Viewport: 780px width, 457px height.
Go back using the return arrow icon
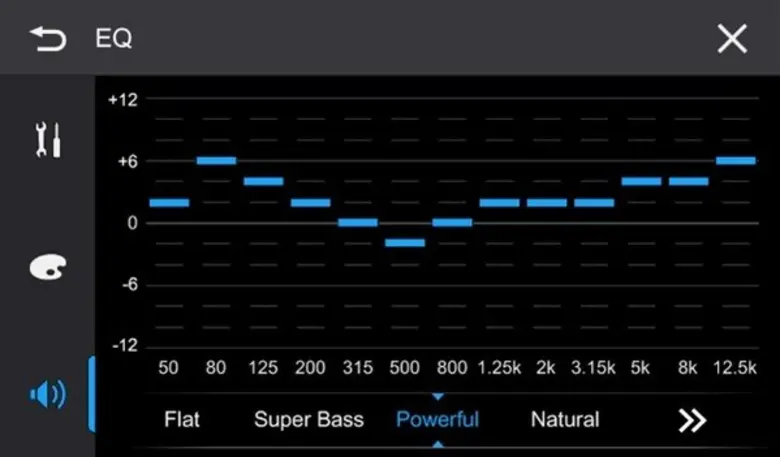click(x=47, y=39)
